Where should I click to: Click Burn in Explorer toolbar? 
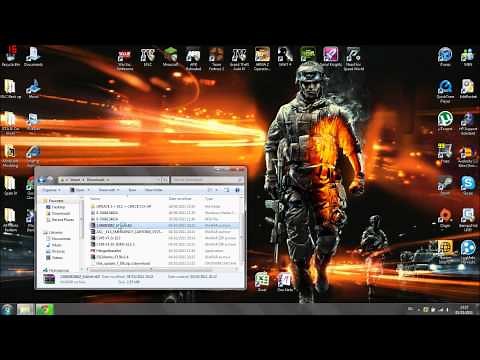[132, 190]
